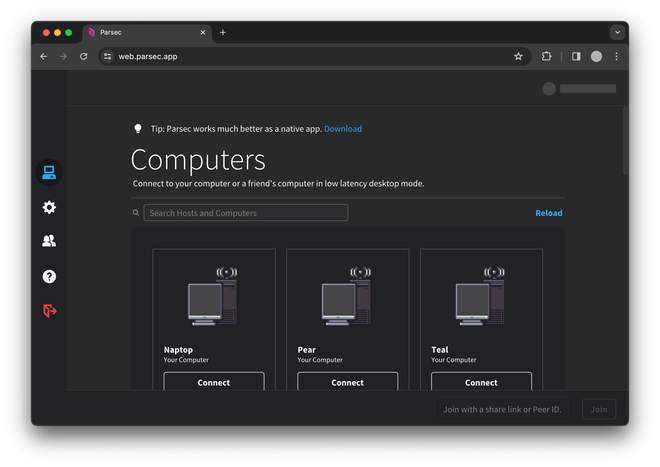View site information icon in address bar
The width and height of the screenshot is (660, 467).
[x=108, y=56]
